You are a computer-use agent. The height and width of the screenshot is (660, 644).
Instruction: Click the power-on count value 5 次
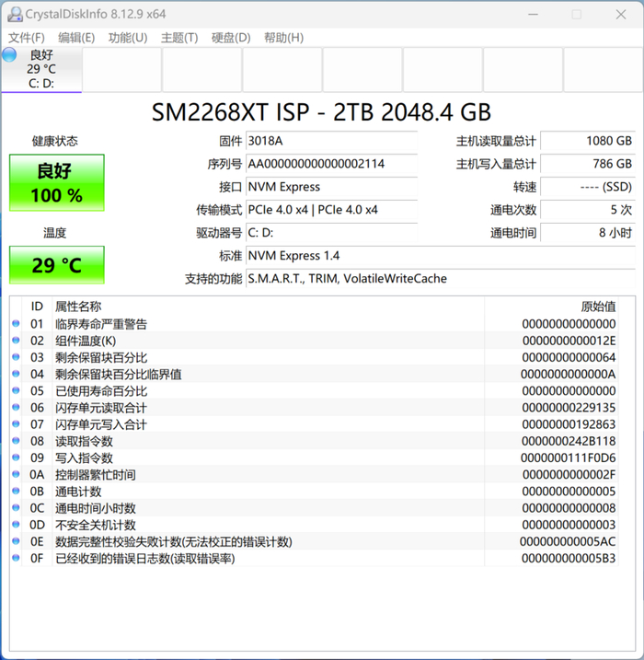click(588, 210)
